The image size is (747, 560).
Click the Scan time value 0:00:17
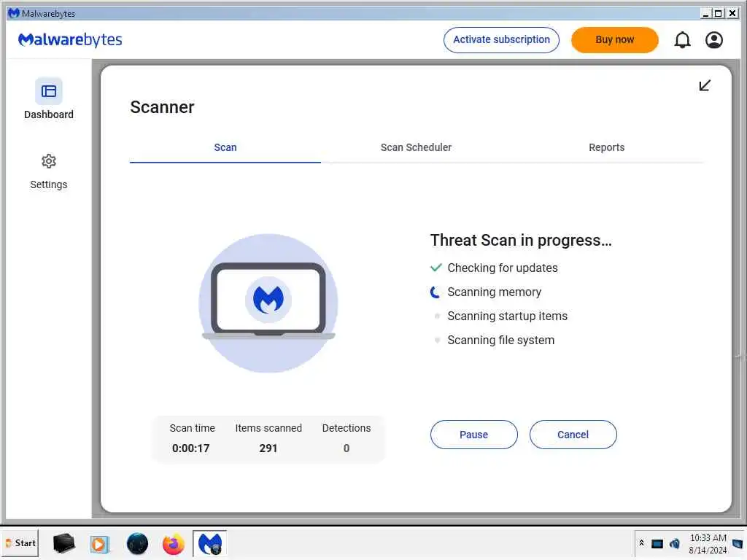click(x=190, y=448)
